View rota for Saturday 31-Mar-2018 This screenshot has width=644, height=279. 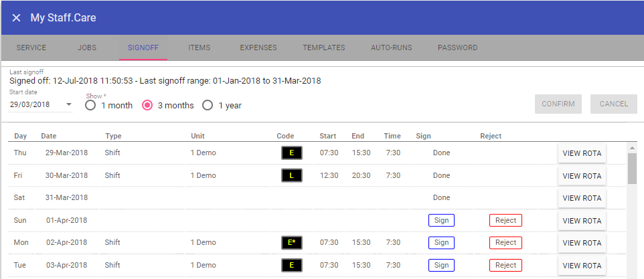tap(582, 198)
